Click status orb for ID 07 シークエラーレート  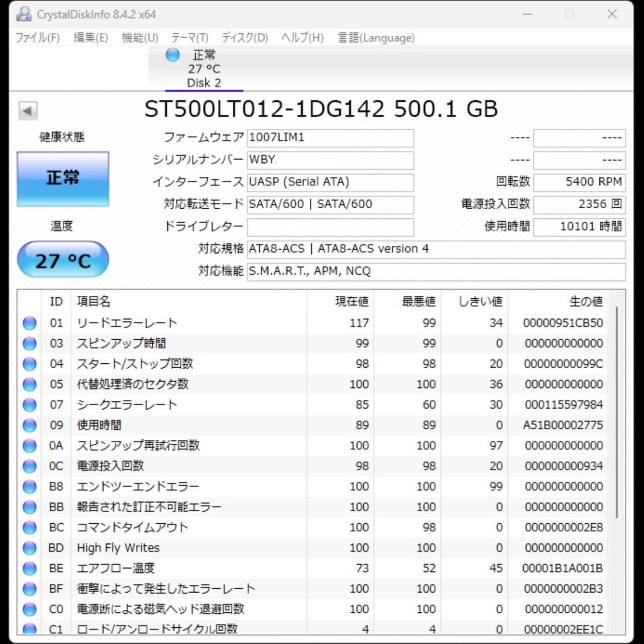click(x=30, y=405)
